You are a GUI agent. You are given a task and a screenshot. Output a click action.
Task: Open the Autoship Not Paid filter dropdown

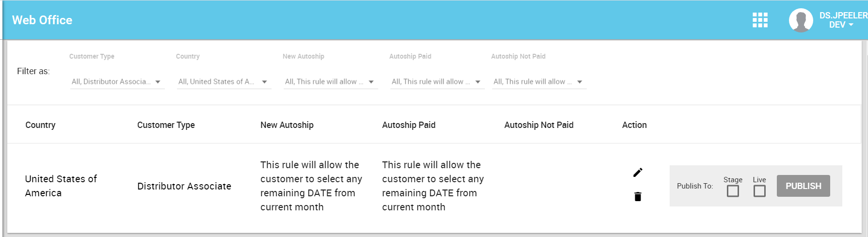(539, 82)
